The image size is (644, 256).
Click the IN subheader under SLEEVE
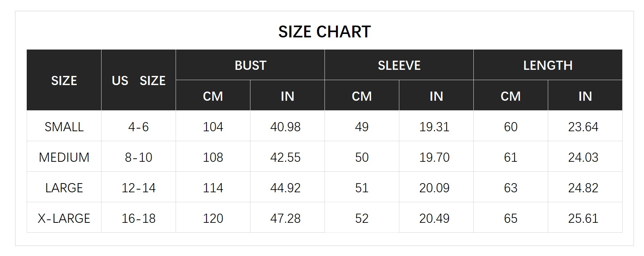tap(436, 96)
